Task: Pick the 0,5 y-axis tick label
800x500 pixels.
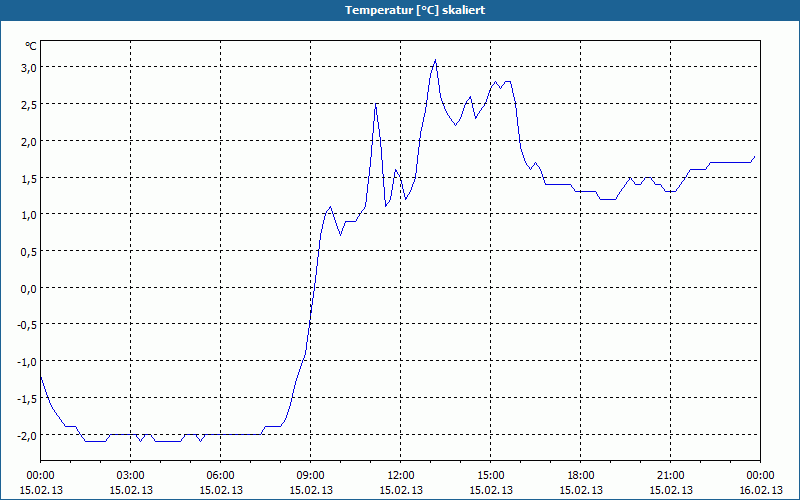Action: click(x=28, y=252)
